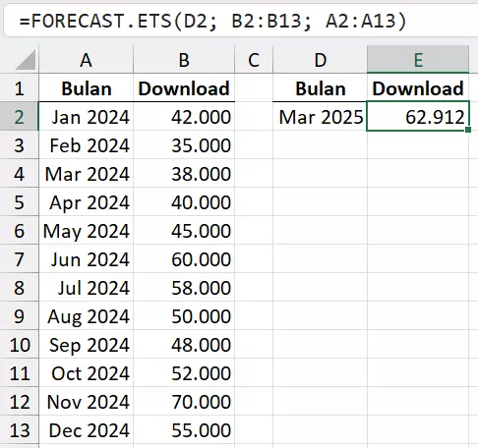Click cell 'Apr 2024'
Viewport: 478px width, 448px height.
87,202
